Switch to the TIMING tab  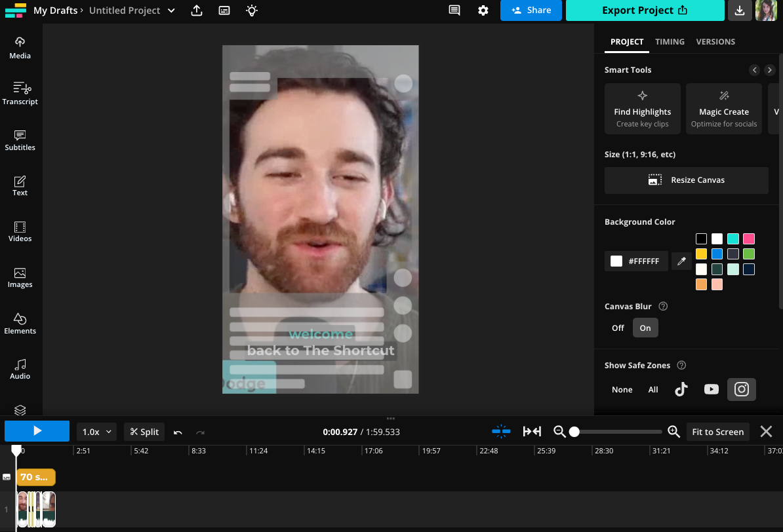coord(670,41)
